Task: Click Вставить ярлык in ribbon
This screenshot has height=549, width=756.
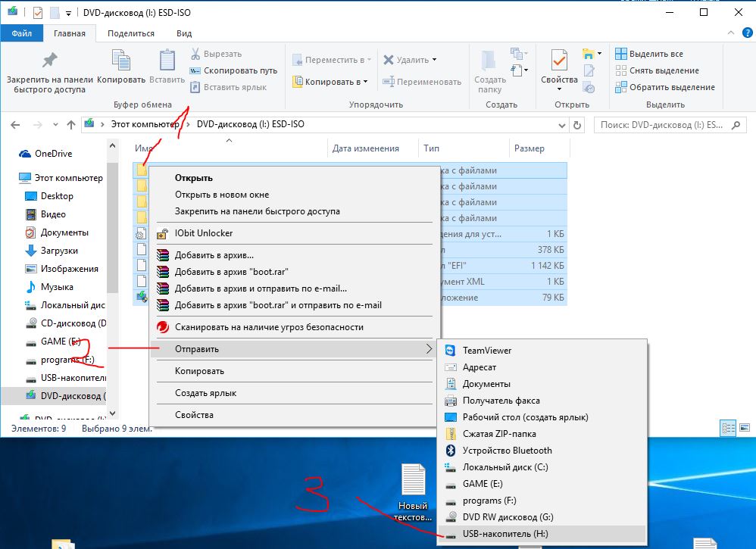Action: click(229, 87)
